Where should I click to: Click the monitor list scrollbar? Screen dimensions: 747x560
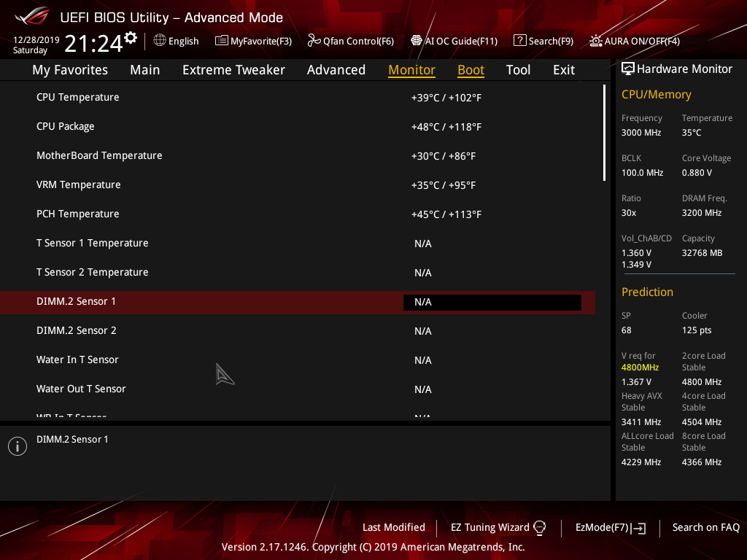pyautogui.click(x=604, y=133)
